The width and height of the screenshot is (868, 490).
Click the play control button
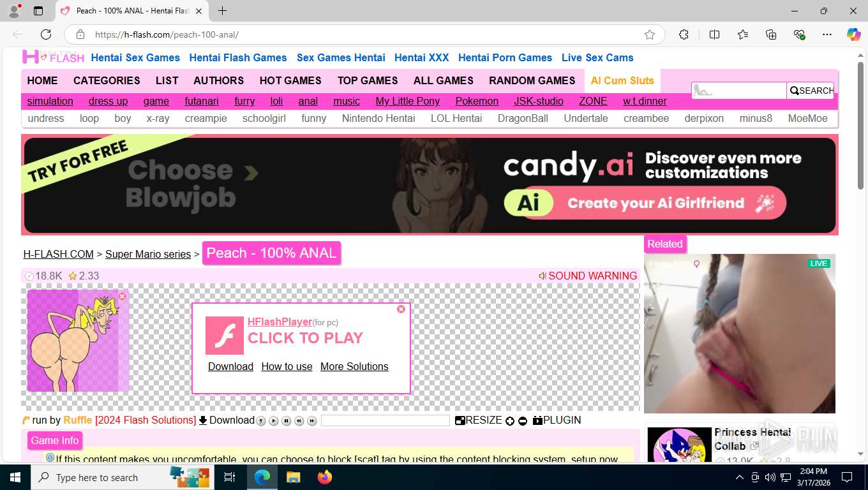click(273, 420)
